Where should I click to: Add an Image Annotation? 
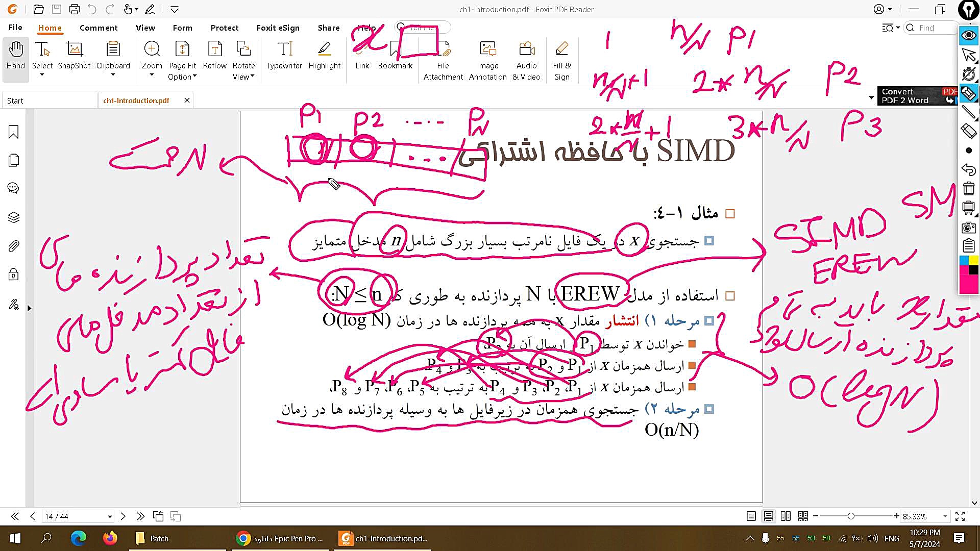pos(488,60)
